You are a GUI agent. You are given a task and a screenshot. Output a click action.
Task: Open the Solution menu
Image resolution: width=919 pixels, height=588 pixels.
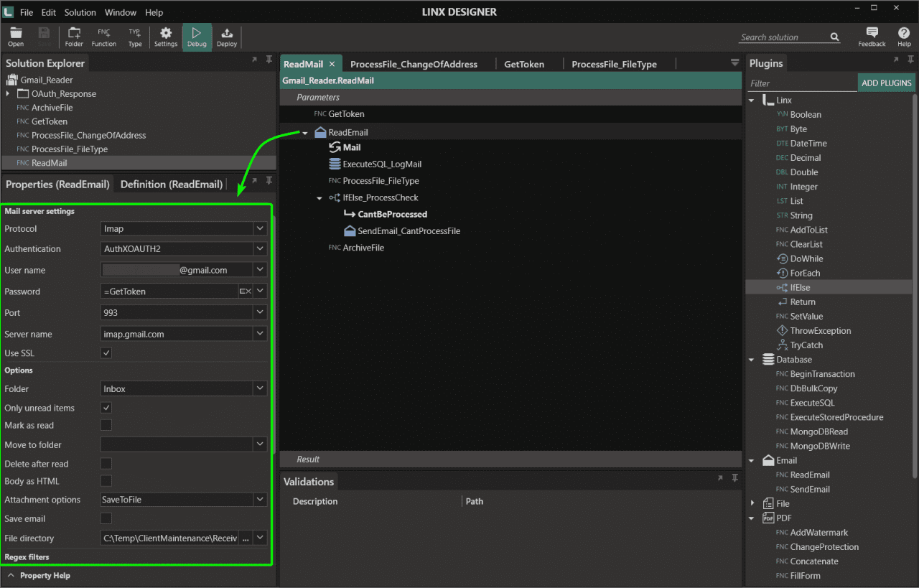(79, 11)
